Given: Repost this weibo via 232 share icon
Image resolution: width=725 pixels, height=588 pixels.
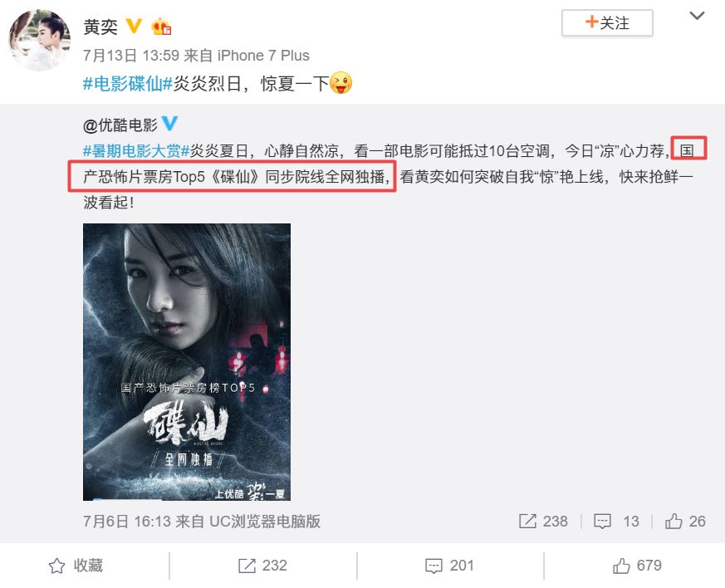Looking at the screenshot, I should coord(262,566).
